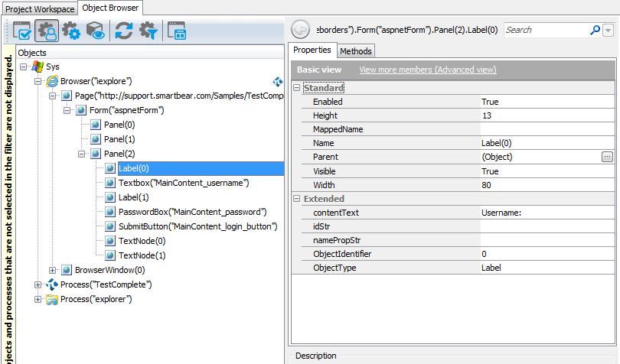Viewport: 620px width, 364px height.
Task: Click the search magnifier icon
Action: [595, 31]
